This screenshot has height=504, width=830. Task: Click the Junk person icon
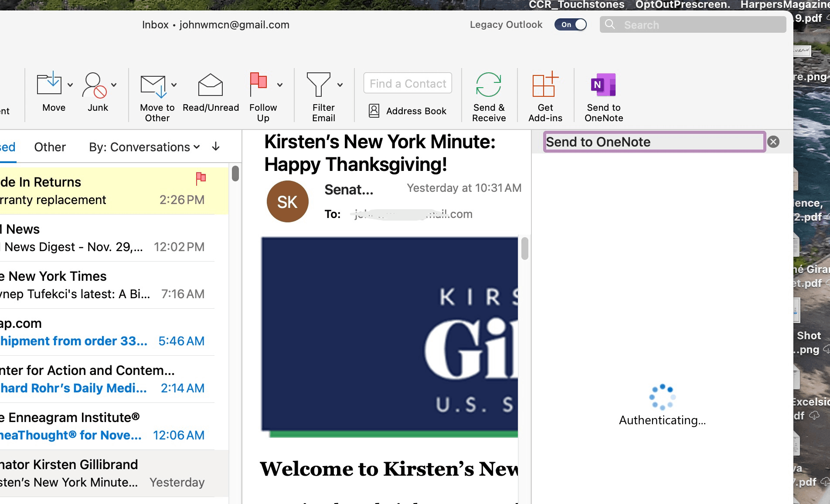point(94,85)
